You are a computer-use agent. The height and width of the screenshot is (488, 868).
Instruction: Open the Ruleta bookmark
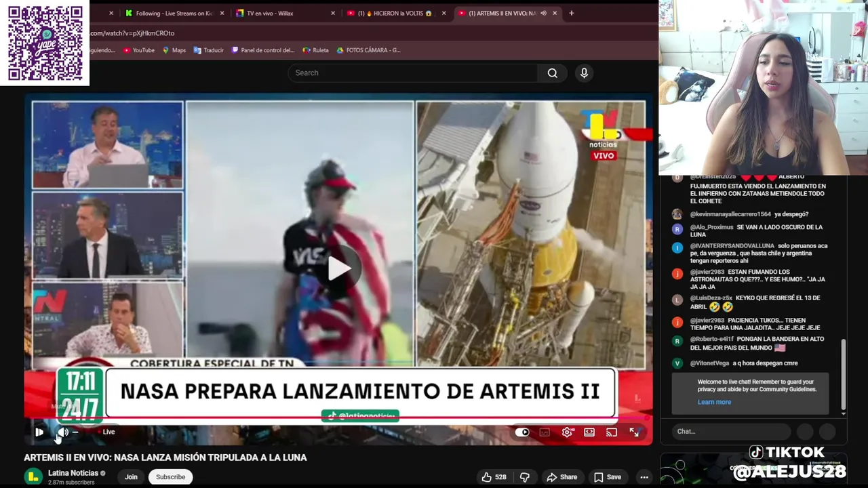[x=316, y=50]
